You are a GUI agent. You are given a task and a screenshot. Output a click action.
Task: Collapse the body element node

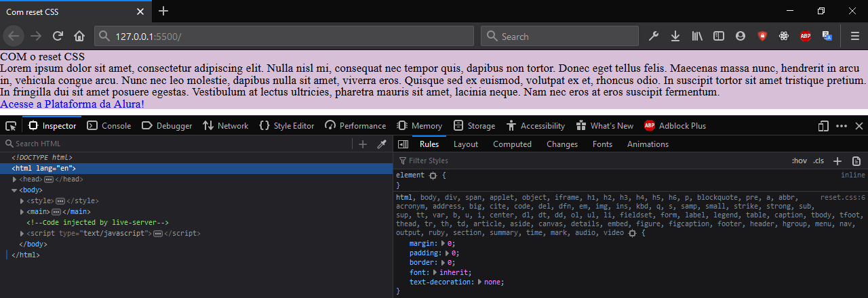(x=15, y=190)
